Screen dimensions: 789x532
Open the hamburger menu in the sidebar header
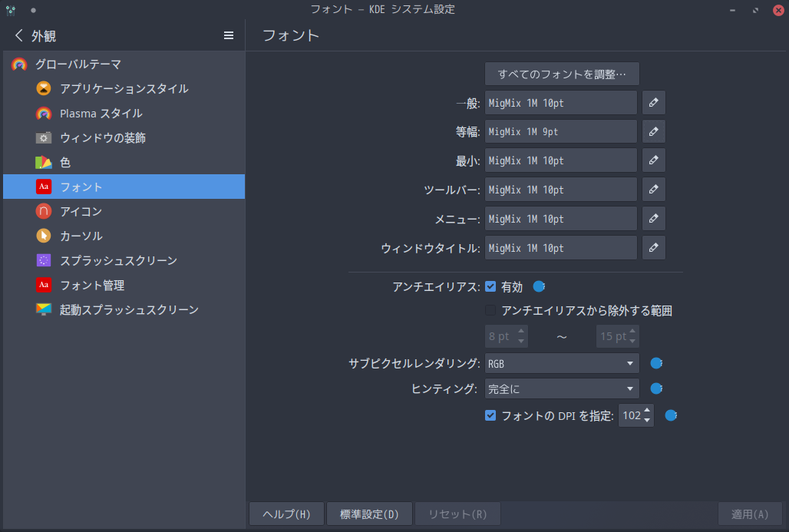(229, 35)
